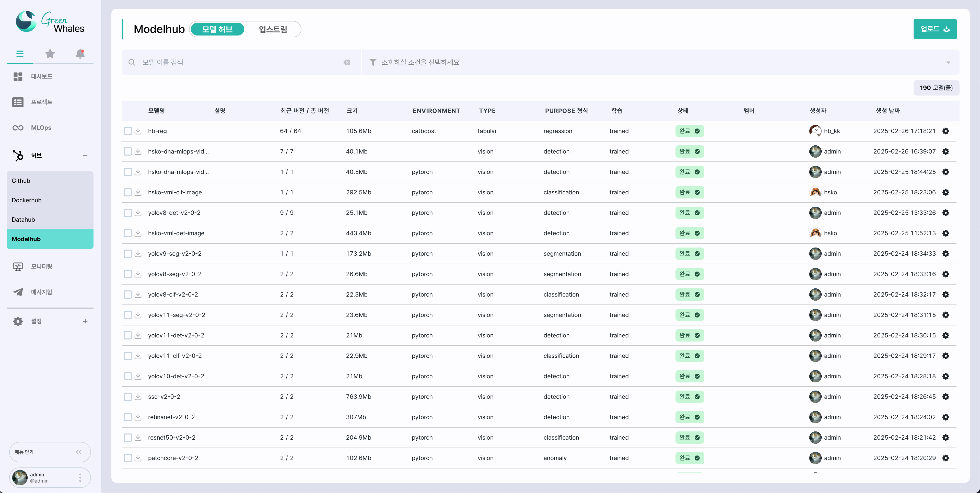Click the search magnifier icon
The width and height of the screenshot is (980, 493).
tap(132, 62)
